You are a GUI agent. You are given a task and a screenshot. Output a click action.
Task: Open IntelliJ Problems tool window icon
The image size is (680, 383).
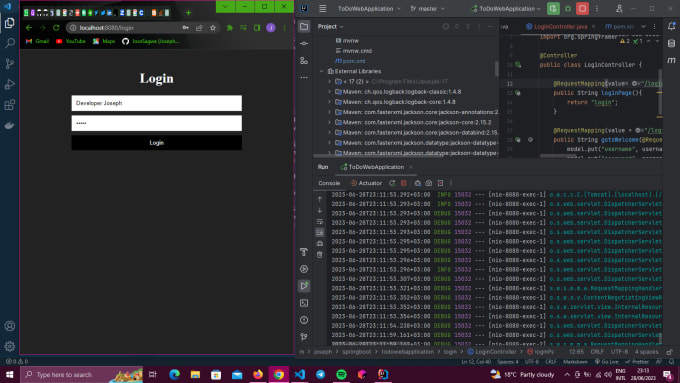(x=304, y=320)
